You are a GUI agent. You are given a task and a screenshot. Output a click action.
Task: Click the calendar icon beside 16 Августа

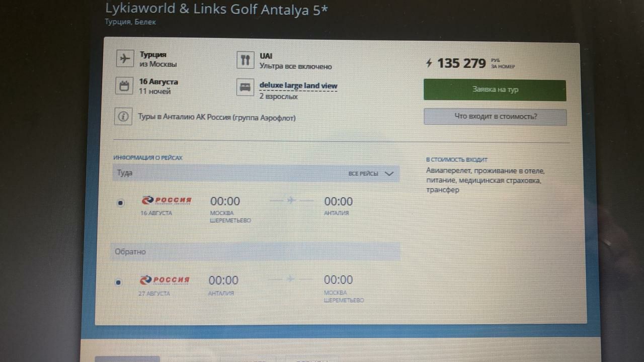pyautogui.click(x=124, y=85)
